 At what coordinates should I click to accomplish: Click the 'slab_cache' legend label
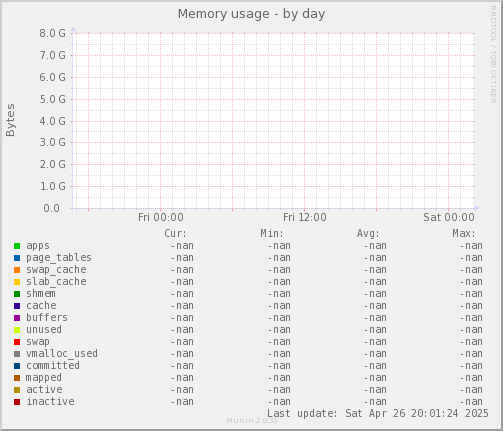[x=56, y=282]
